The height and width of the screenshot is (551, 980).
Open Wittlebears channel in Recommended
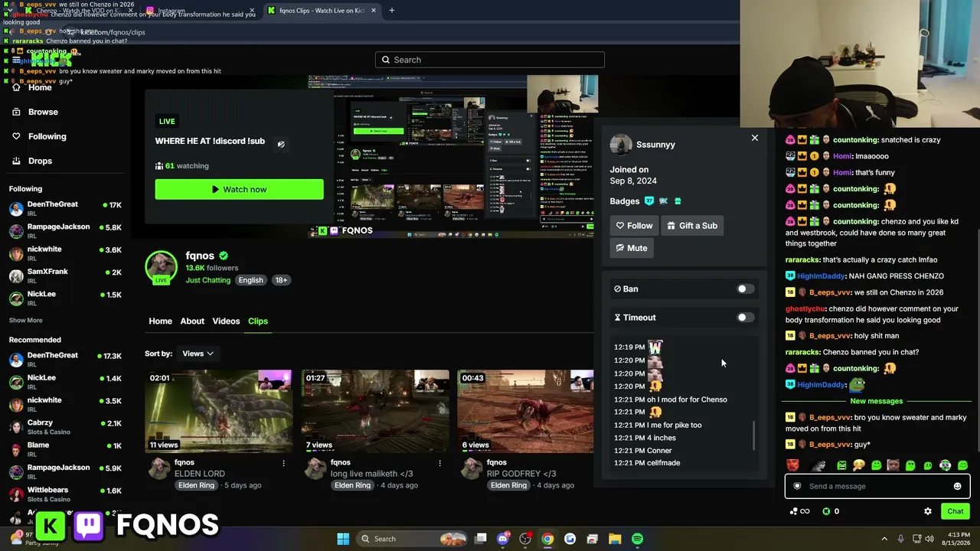point(65,494)
